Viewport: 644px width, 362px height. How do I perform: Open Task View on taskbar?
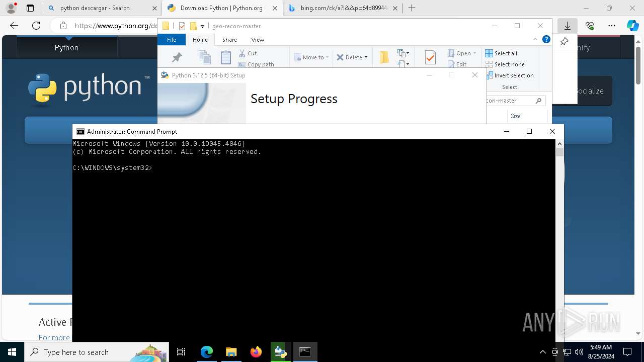click(x=181, y=352)
